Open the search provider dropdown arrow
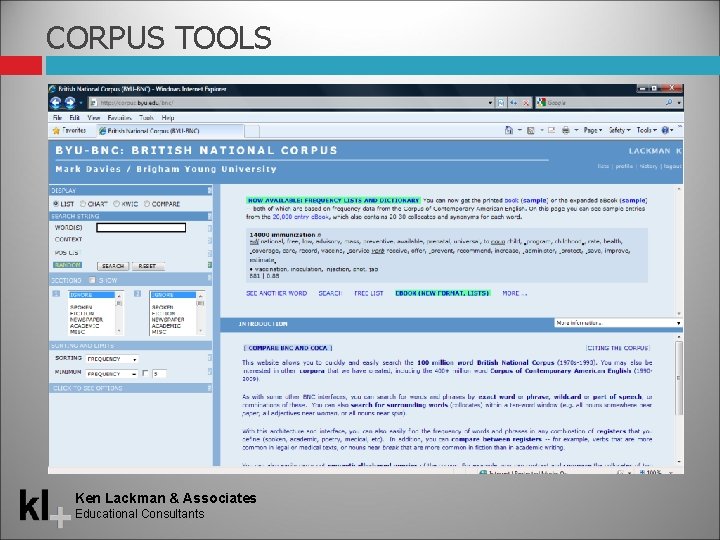720x540 pixels. pyautogui.click(x=679, y=103)
